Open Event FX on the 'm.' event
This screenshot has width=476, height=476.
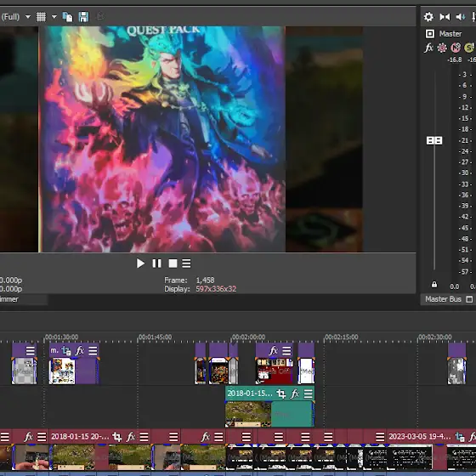point(80,351)
